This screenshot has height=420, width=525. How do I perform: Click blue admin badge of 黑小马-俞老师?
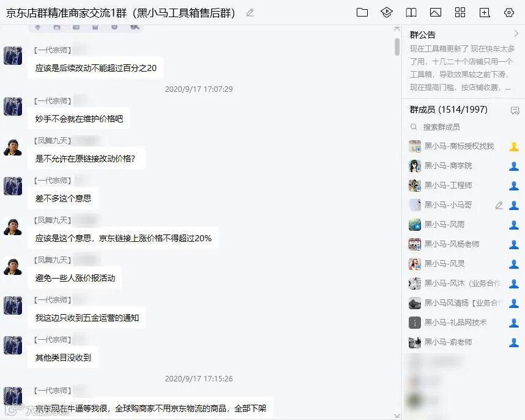pyautogui.click(x=513, y=342)
